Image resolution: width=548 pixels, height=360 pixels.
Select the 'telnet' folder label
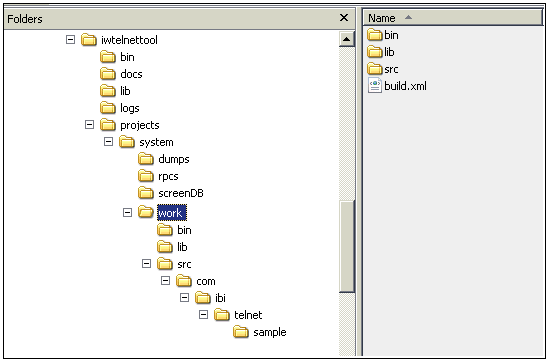pyautogui.click(x=248, y=315)
